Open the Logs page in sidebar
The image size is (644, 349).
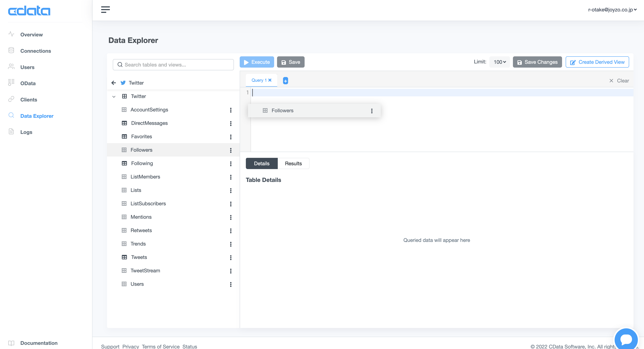(x=26, y=132)
